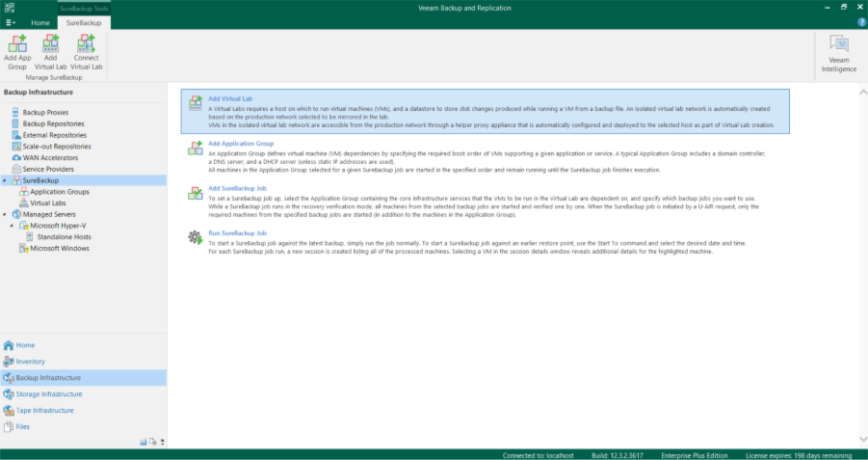
Task: Open the Veeam Intelligence panel
Action: coord(838,51)
